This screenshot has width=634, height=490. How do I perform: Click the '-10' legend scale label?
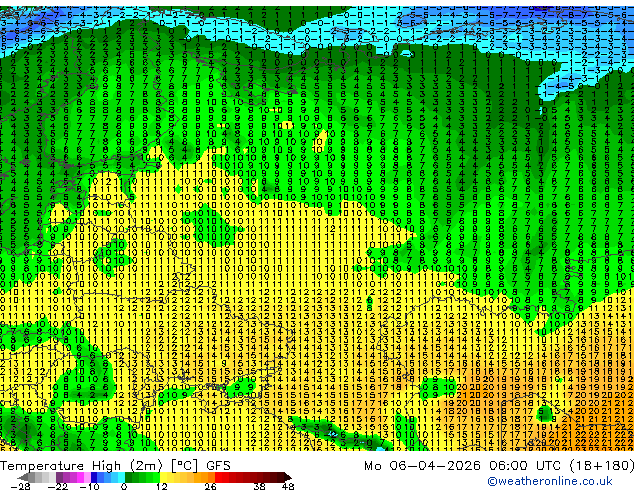[90, 486]
